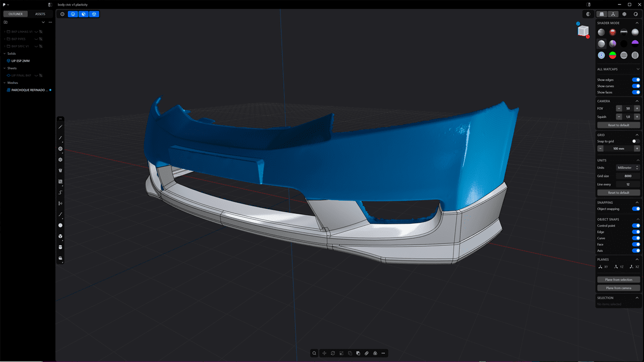
Task: Click the view orientation cube gizmo
Action: pyautogui.click(x=583, y=31)
